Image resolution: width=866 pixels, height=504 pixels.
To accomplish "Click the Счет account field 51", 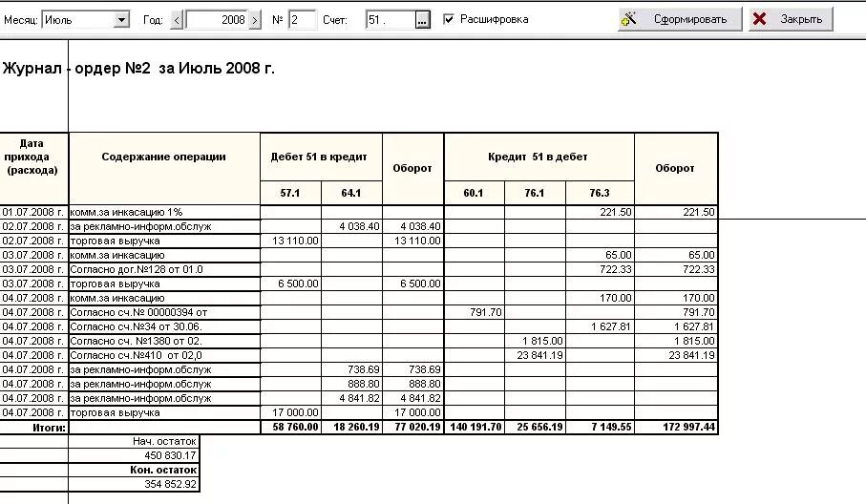I will pos(390,20).
